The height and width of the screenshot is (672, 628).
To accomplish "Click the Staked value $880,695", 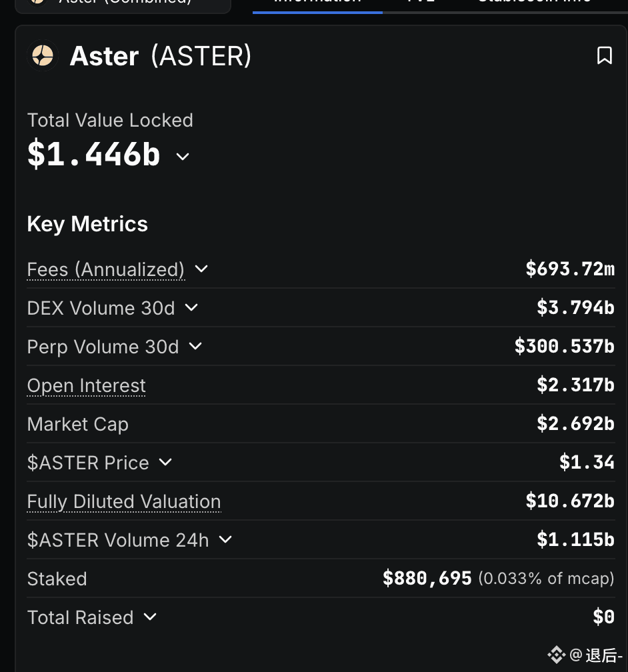I will tap(427, 578).
